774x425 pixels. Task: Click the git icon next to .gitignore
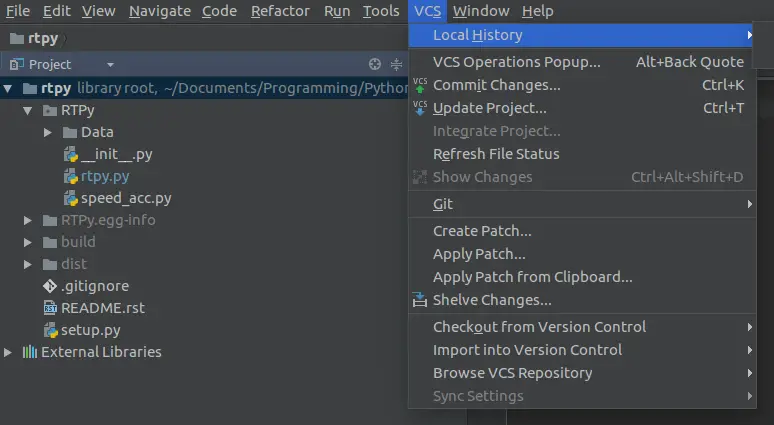tap(50, 286)
